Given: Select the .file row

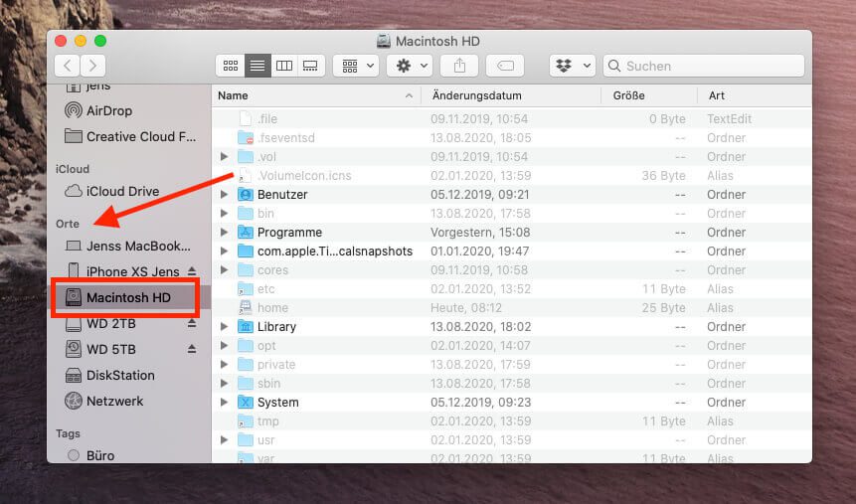Looking at the screenshot, I should 512,119.
